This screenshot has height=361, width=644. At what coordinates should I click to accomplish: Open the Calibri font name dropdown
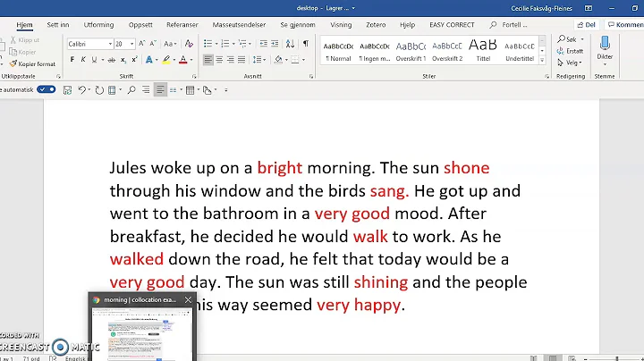click(110, 44)
